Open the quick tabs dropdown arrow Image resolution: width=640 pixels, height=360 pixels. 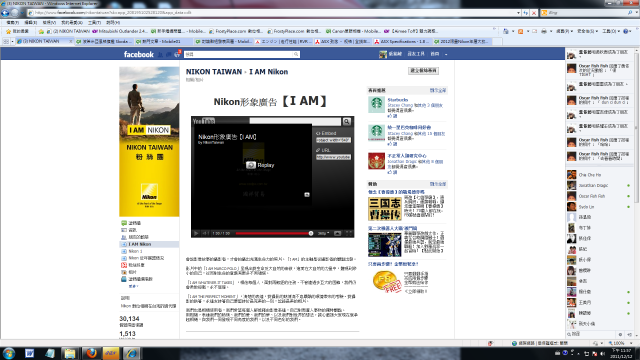[12, 41]
